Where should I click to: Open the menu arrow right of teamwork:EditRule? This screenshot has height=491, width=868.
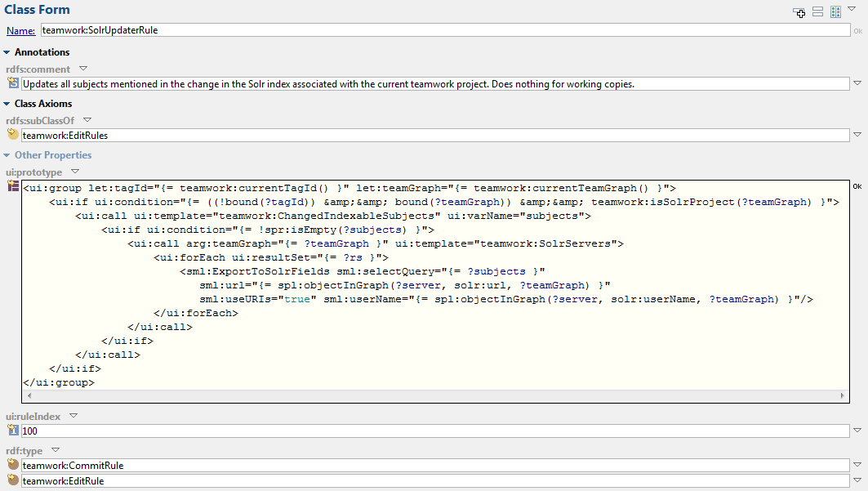pyautogui.click(x=857, y=480)
